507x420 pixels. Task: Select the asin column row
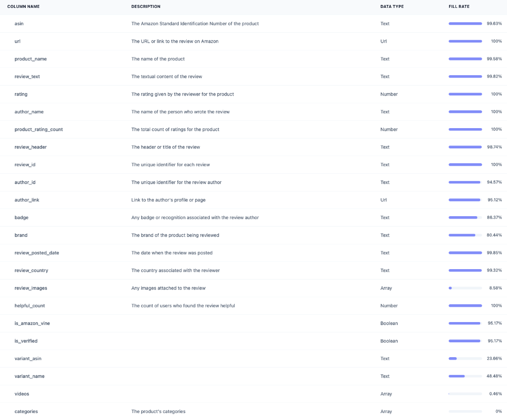tap(18, 23)
